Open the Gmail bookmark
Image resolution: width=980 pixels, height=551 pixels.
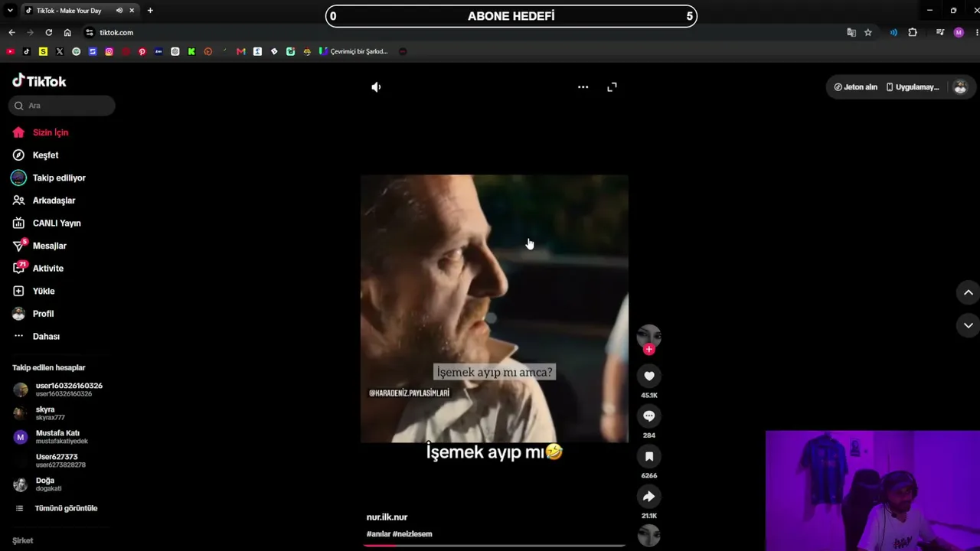point(241,51)
